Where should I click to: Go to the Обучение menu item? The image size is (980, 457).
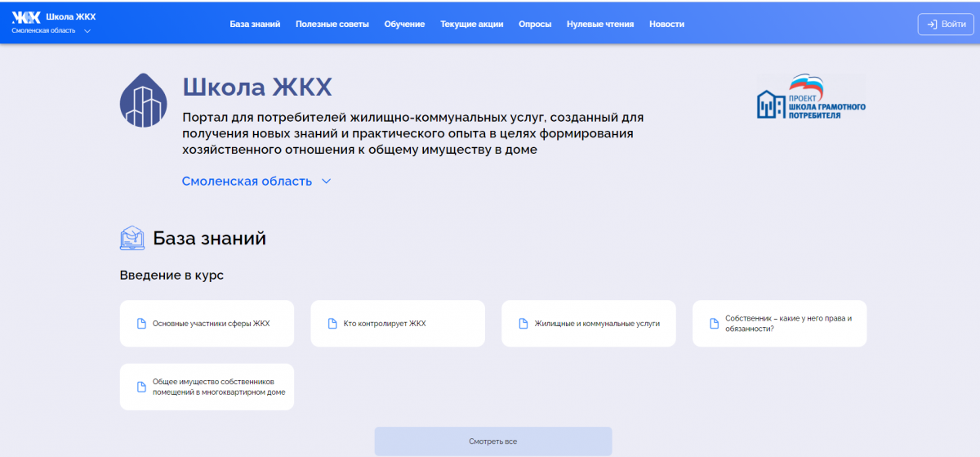pyautogui.click(x=405, y=24)
